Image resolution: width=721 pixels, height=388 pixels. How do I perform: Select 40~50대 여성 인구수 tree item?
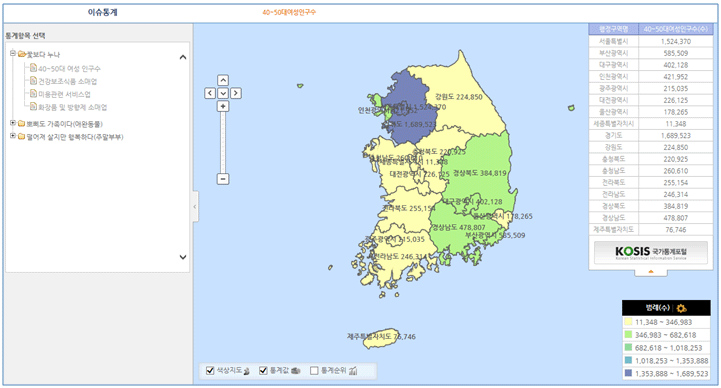[69, 68]
